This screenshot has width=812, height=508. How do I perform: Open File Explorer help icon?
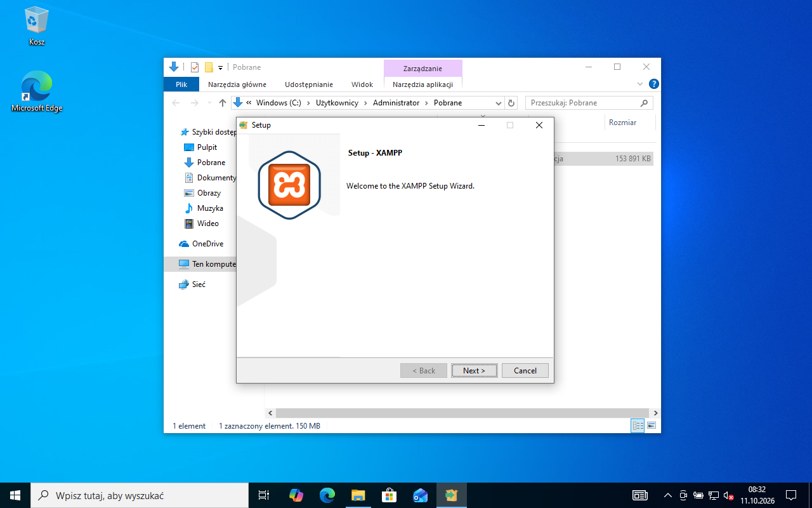(654, 84)
